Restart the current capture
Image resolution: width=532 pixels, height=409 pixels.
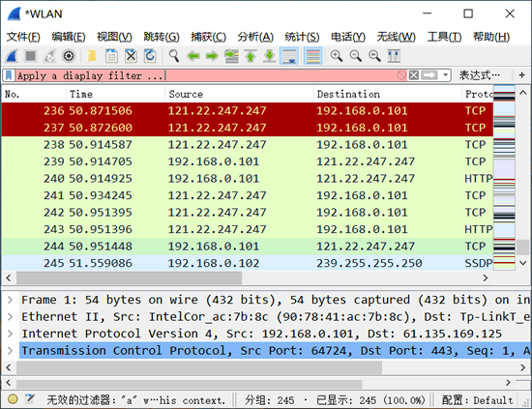[49, 56]
